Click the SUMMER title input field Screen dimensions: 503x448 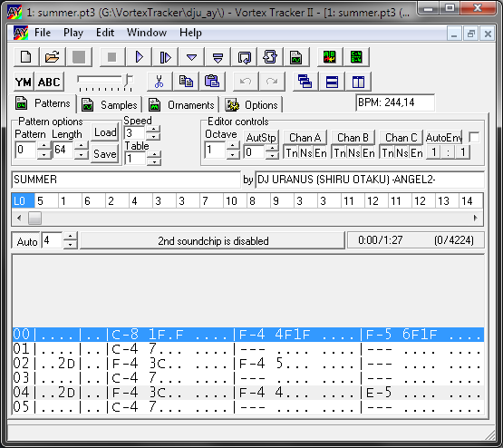(x=126, y=180)
